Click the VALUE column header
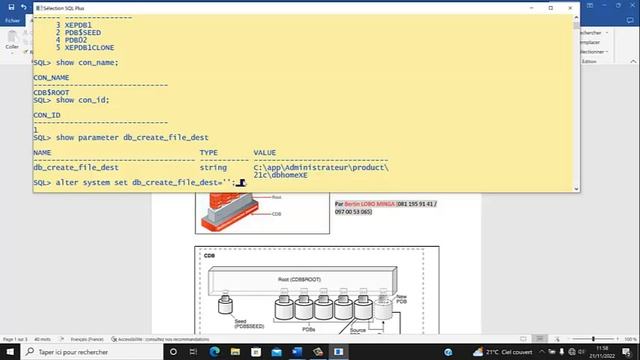640x360 pixels. pos(264,153)
